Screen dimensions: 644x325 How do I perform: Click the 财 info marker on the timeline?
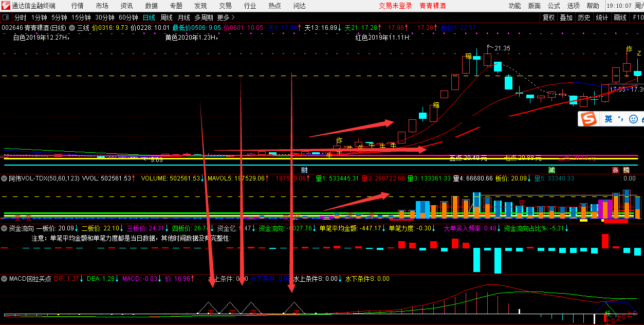coord(304,170)
